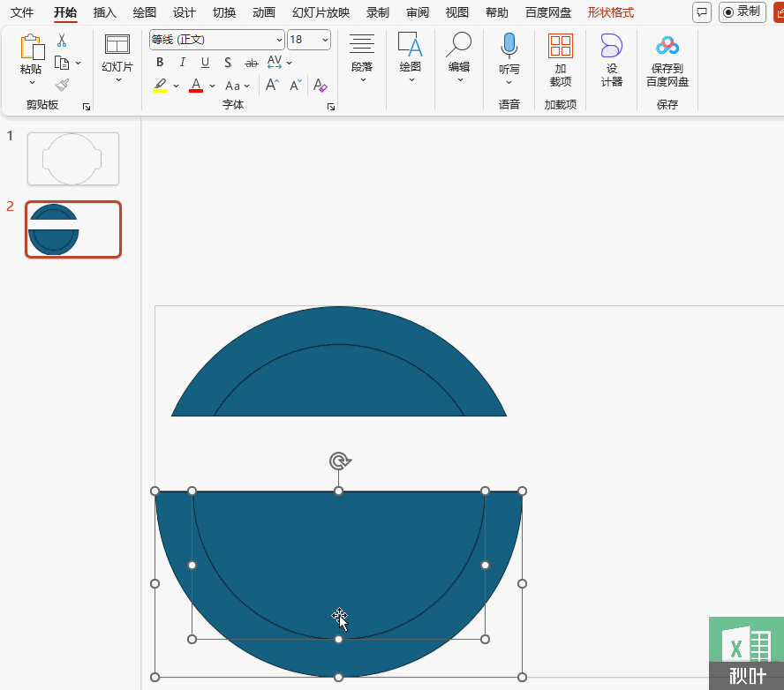784x690 pixels.
Task: Click the Cut scissors icon
Action: click(x=62, y=41)
